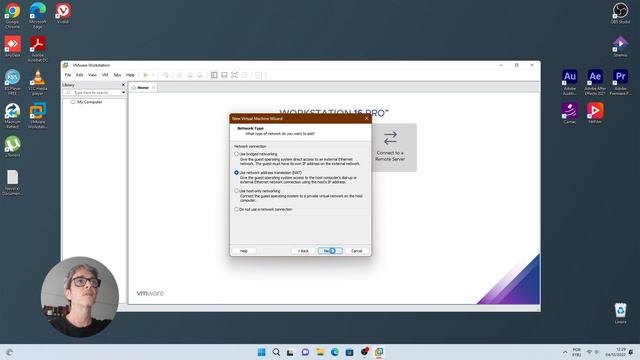The width and height of the screenshot is (640, 360).
Task: Open VMware Workstation desktop shortcut
Action: [38, 116]
